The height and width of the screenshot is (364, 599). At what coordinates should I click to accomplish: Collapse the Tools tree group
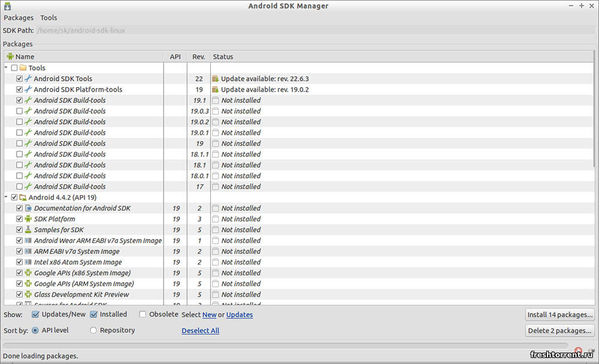click(x=6, y=68)
